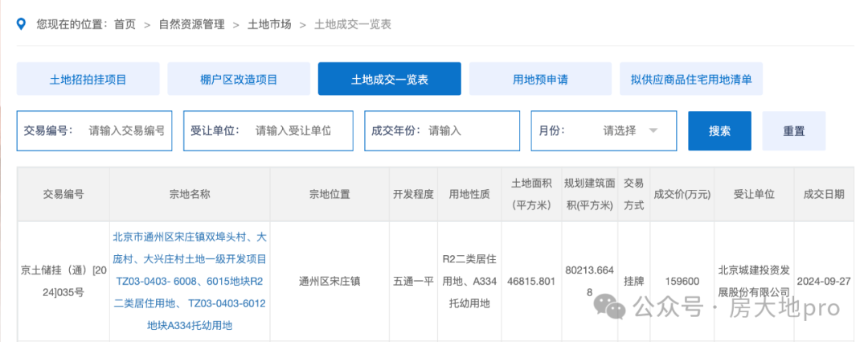
Task: Open the 用地预申请 tab
Action: click(540, 79)
